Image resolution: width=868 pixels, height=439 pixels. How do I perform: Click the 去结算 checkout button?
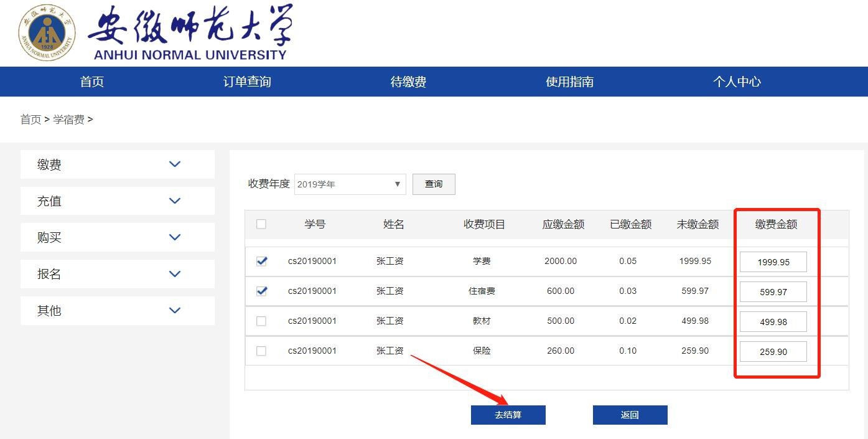tap(508, 415)
